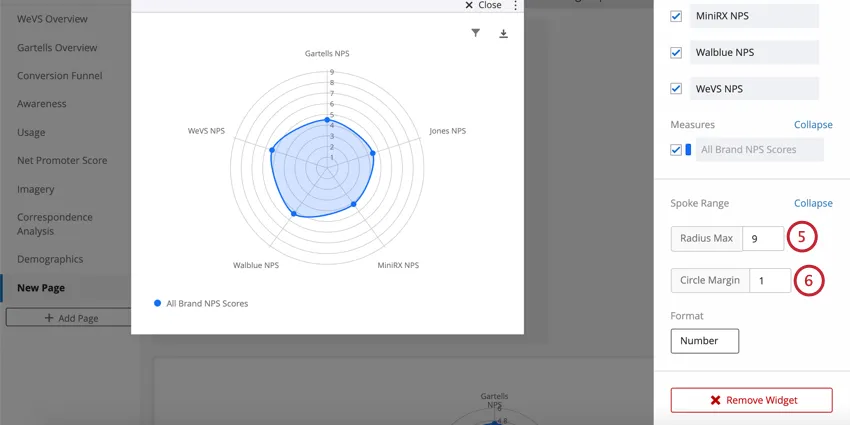Select the Demographics page in sidebar
850x425 pixels.
(50, 259)
